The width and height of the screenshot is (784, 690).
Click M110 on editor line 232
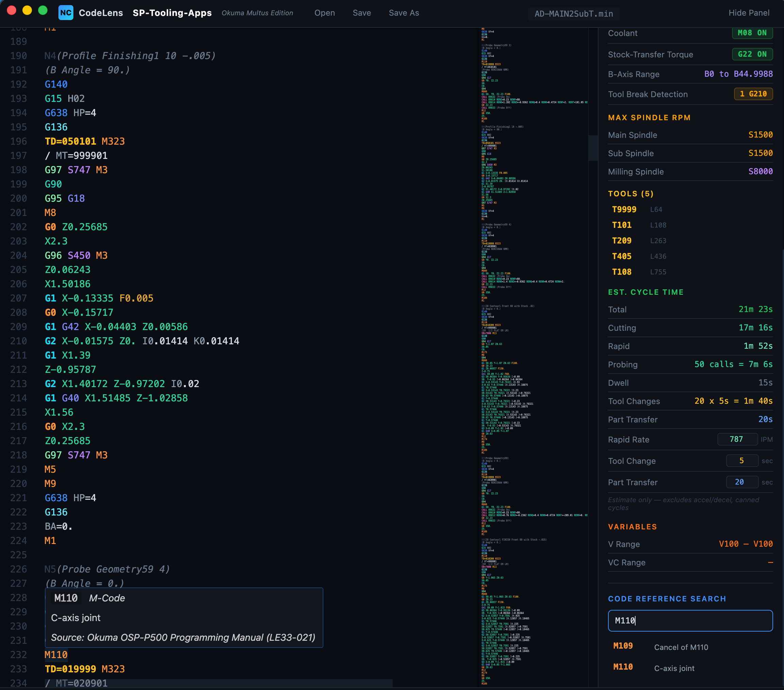(56, 655)
